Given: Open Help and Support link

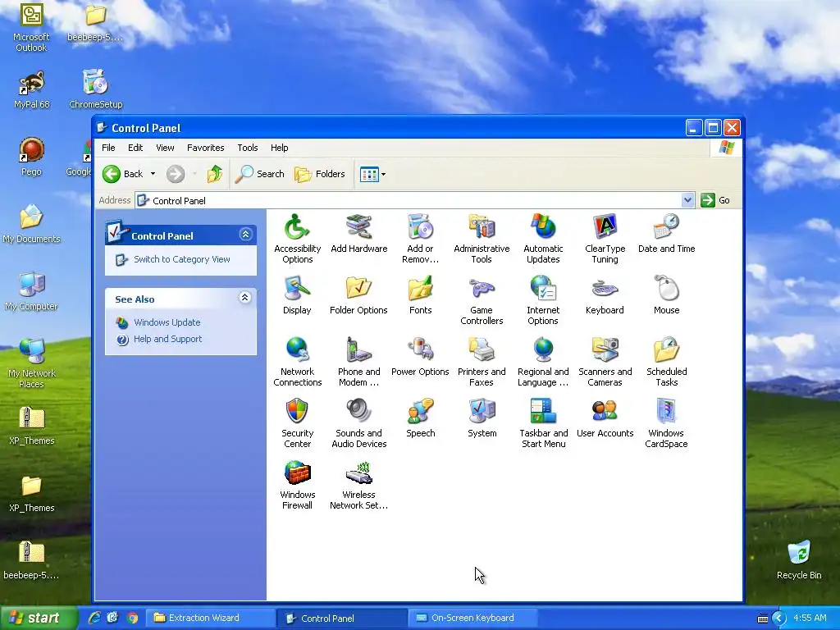Looking at the screenshot, I should coord(167,339).
